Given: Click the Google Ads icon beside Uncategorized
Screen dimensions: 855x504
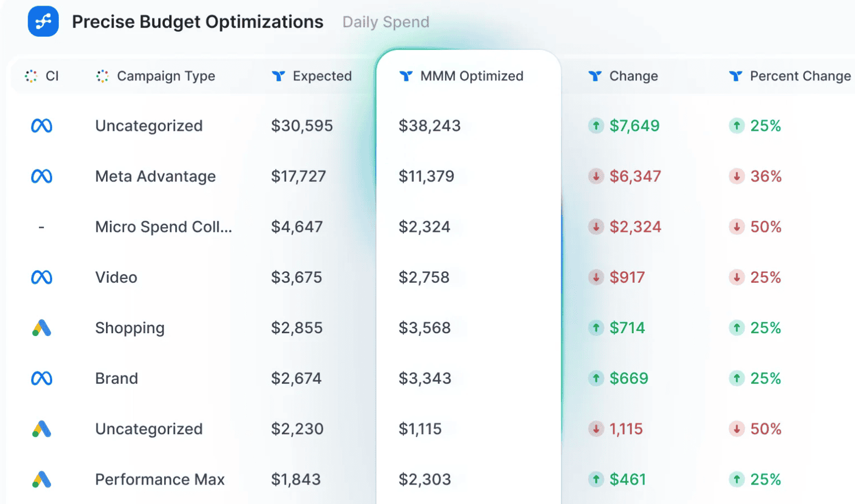Looking at the screenshot, I should tap(43, 428).
